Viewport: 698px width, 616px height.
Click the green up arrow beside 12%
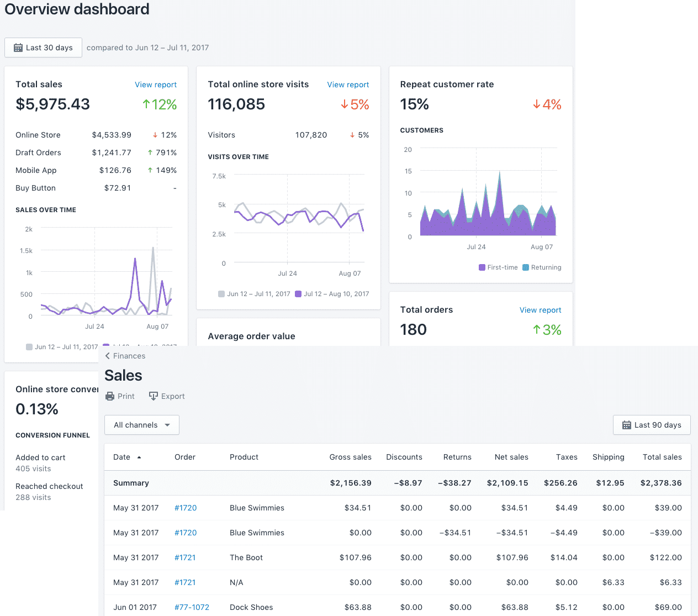click(x=146, y=104)
